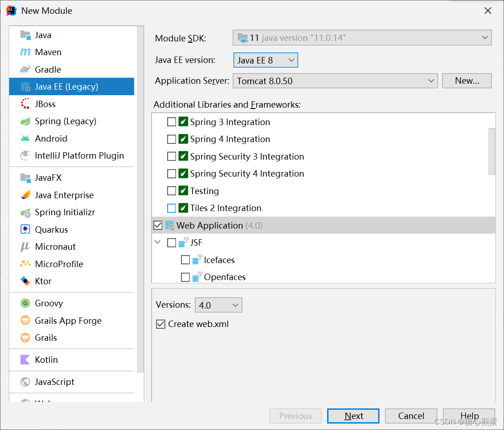Select the Testing framework label

(x=204, y=191)
